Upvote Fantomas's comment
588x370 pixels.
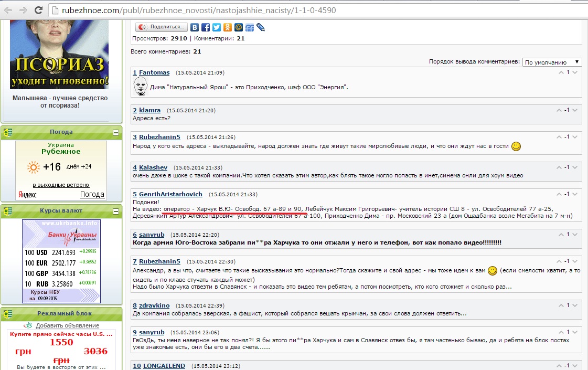[x=561, y=72]
